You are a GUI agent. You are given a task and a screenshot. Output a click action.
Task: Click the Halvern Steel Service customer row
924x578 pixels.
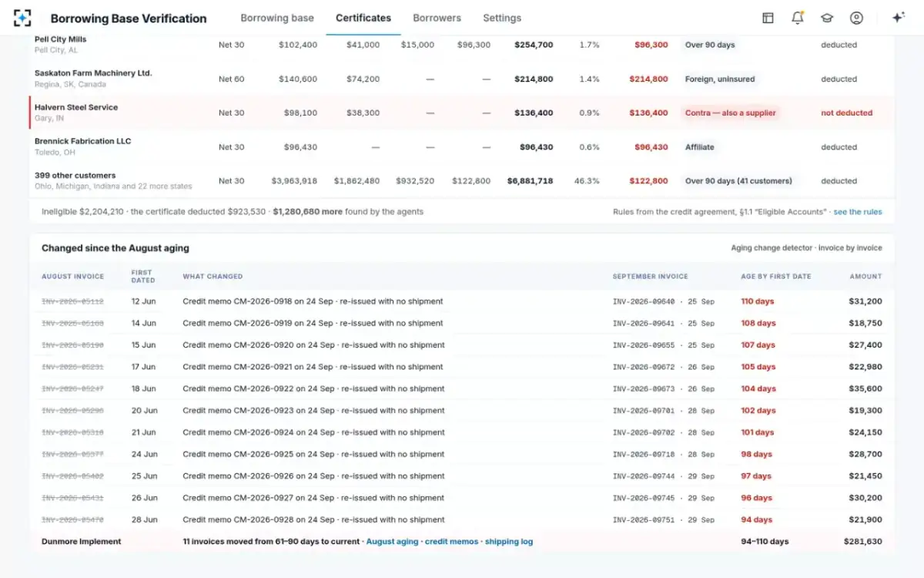(462, 113)
